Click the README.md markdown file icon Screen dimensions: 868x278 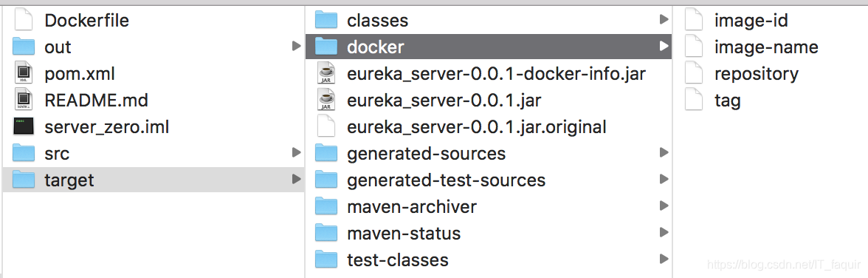[24, 100]
